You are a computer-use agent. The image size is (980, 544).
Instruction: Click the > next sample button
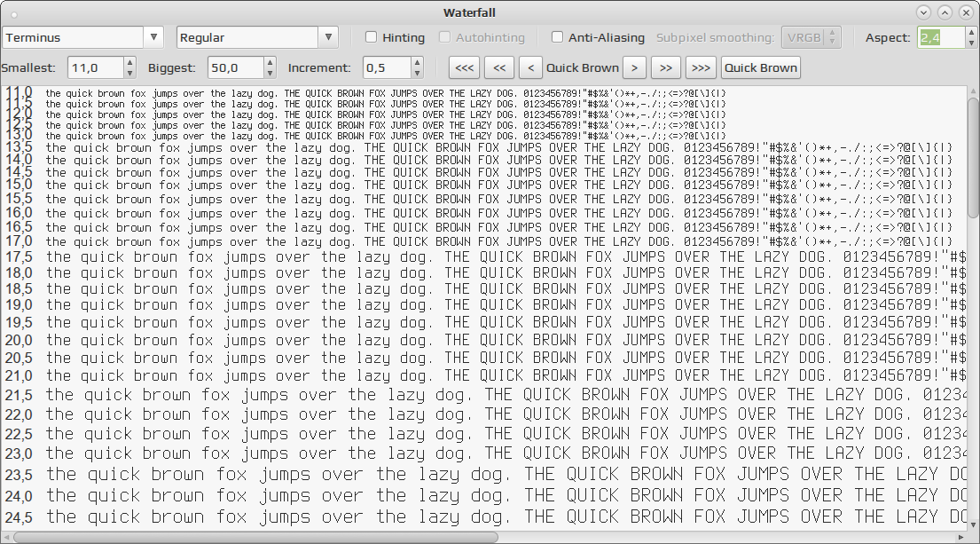pyautogui.click(x=634, y=67)
